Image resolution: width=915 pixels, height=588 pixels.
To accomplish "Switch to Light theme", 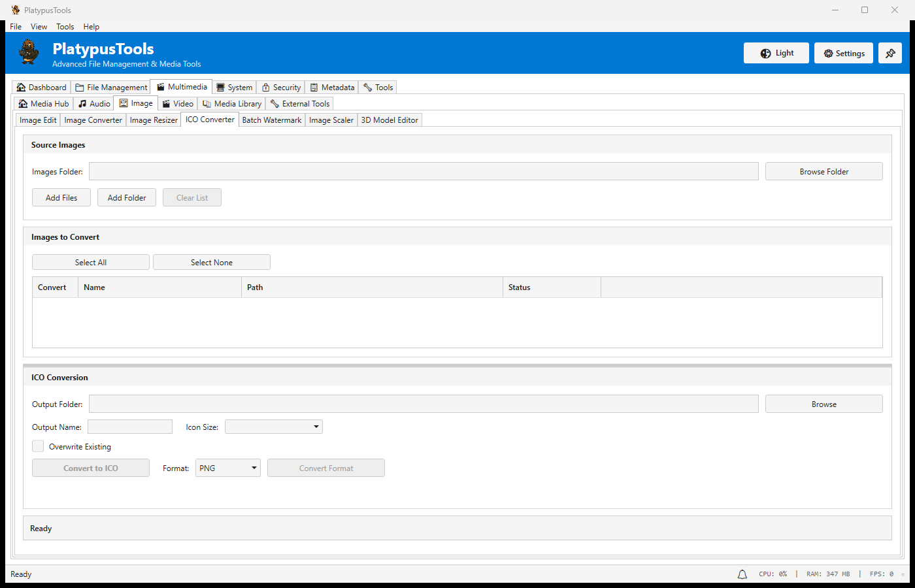I will tap(776, 53).
